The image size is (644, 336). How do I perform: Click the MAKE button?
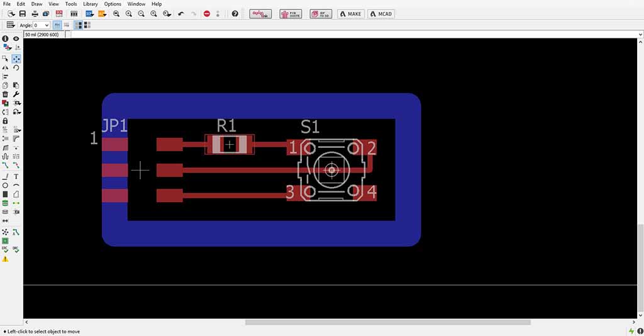(351, 14)
